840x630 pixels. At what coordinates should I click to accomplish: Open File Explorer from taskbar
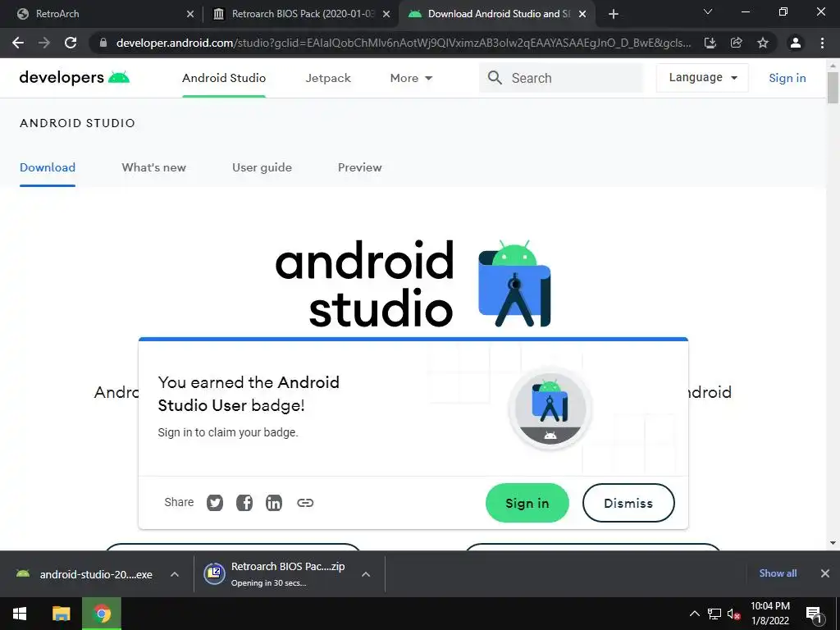(x=61, y=614)
